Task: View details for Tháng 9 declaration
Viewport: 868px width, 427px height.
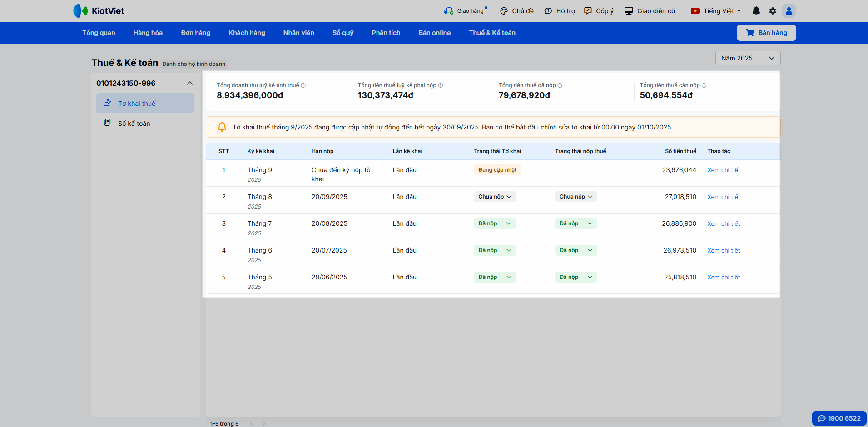Action: pos(724,170)
